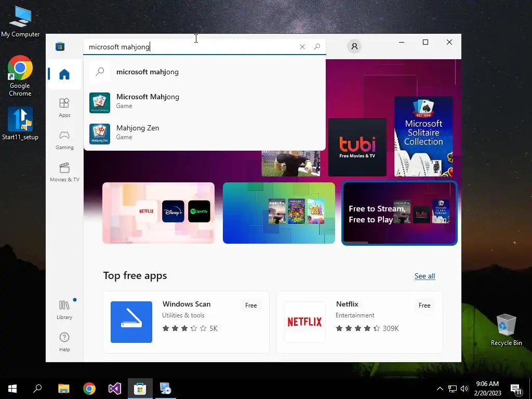Open the Library in sidebar

tap(64, 310)
